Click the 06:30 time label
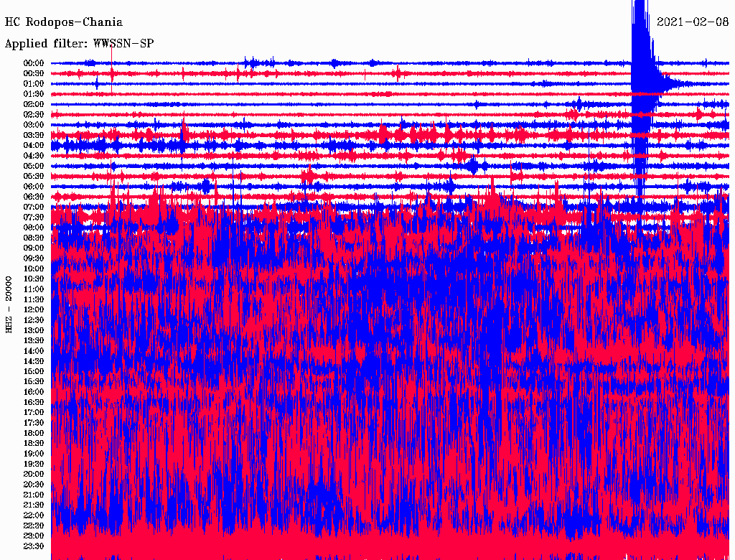The width and height of the screenshot is (735, 560). click(x=34, y=197)
